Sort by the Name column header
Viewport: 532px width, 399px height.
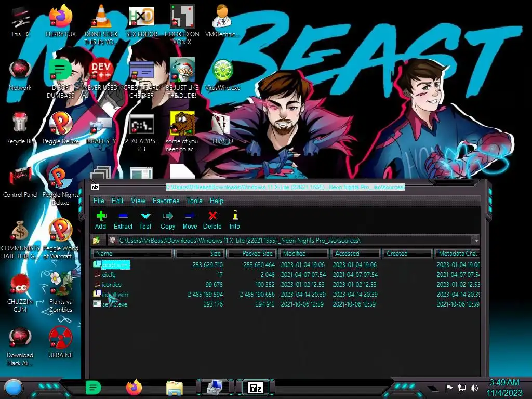pyautogui.click(x=132, y=254)
